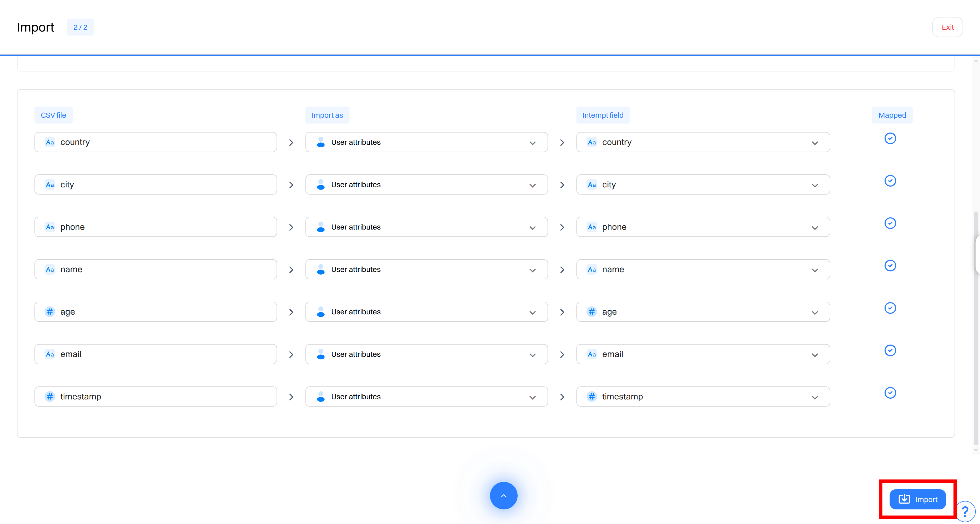Click the mapped checkmark for age row

(890, 308)
